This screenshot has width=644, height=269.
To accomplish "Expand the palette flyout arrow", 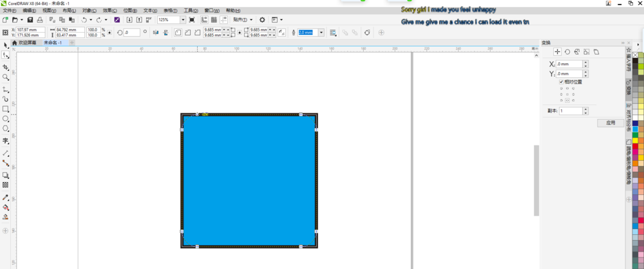I will 638,44.
